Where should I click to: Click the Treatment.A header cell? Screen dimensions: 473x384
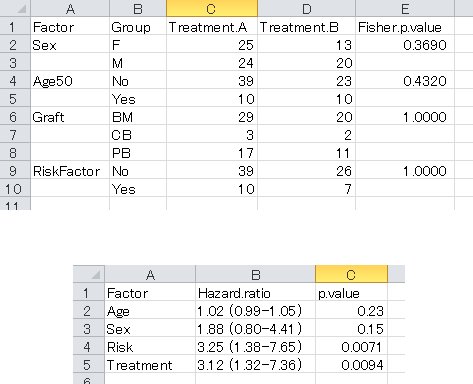click(x=212, y=27)
